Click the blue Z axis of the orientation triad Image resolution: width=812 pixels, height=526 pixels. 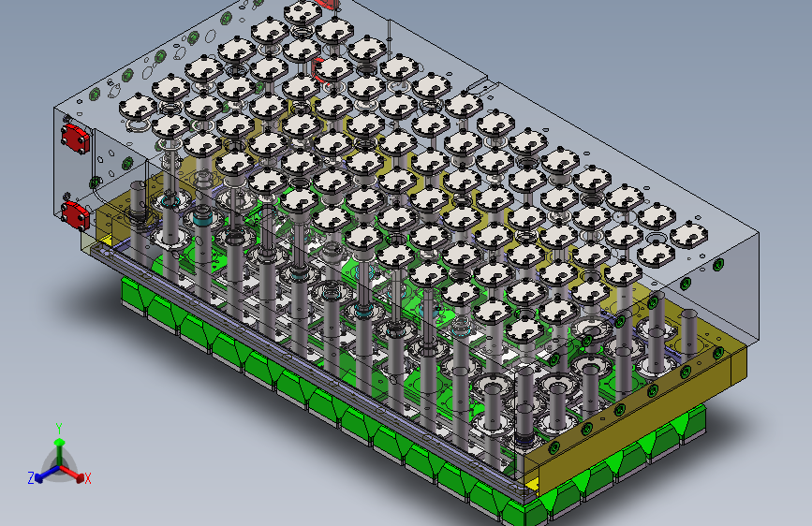[x=48, y=475]
